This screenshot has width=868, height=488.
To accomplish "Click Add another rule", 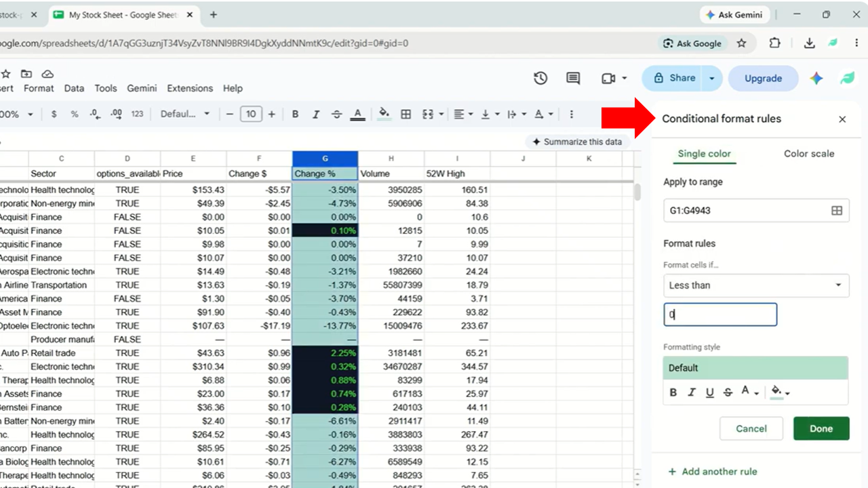I will coord(712,472).
